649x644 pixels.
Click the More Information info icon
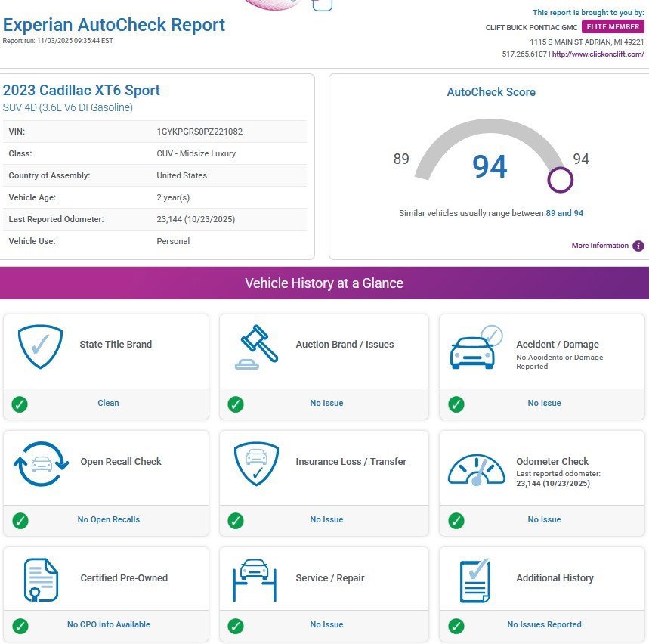pos(638,246)
